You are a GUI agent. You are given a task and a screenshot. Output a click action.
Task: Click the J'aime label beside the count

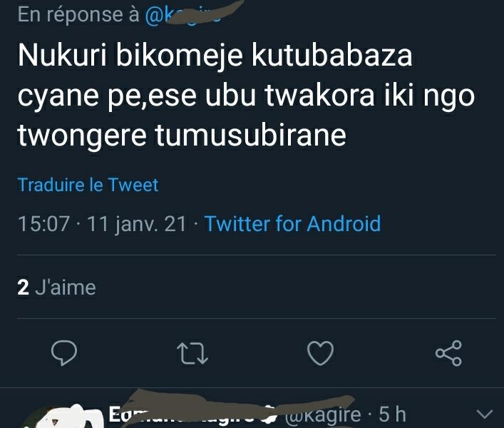point(66,287)
